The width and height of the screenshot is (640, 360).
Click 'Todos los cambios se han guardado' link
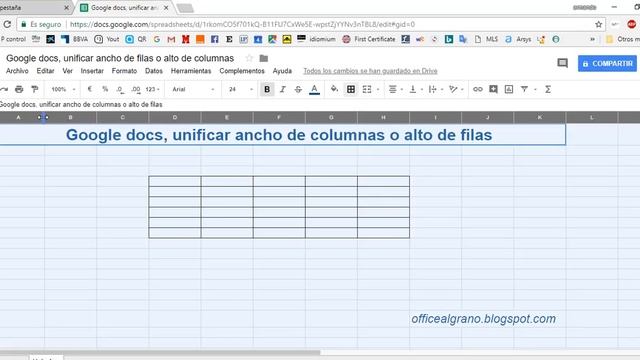(370, 71)
